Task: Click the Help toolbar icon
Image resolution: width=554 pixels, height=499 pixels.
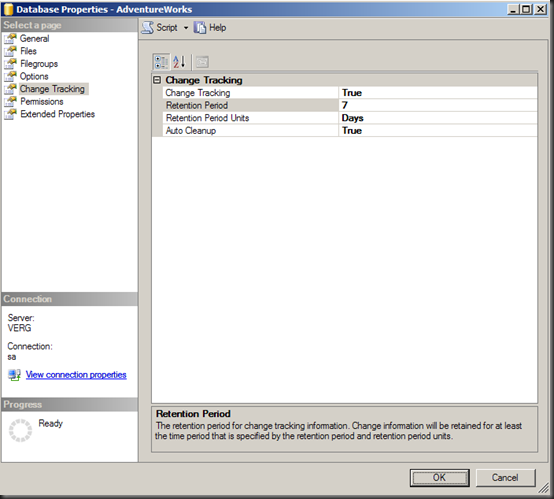Action: click(x=200, y=28)
